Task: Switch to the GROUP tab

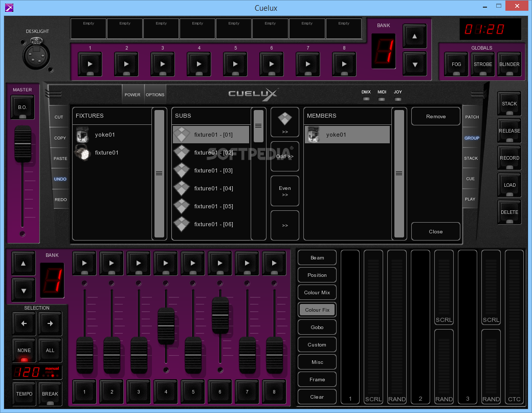Action: pos(472,138)
